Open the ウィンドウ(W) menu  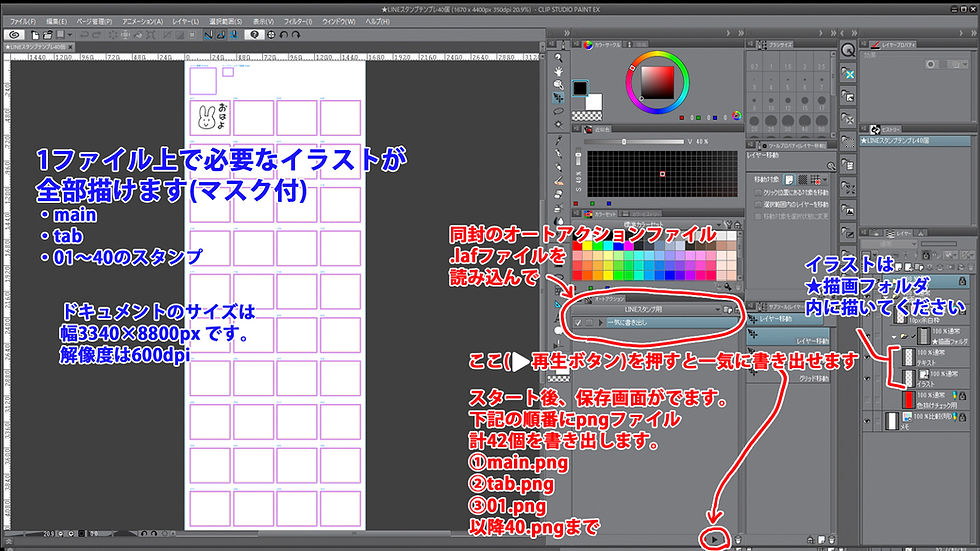click(x=338, y=21)
